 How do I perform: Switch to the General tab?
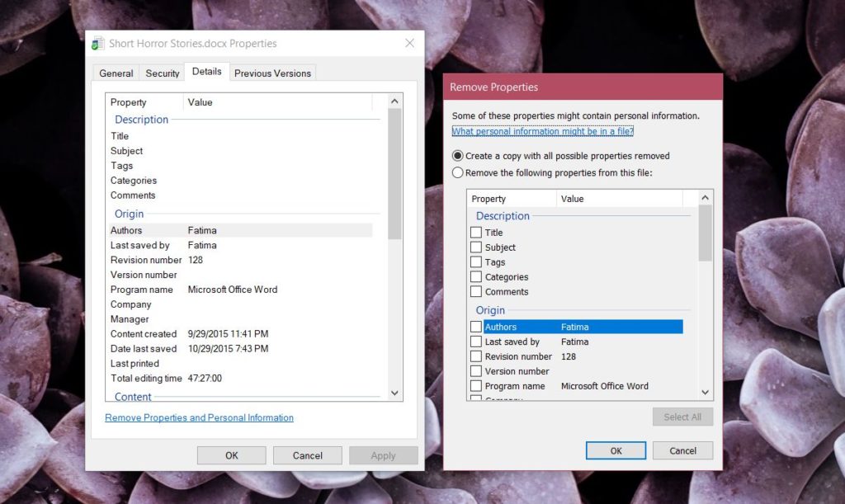pyautogui.click(x=116, y=73)
